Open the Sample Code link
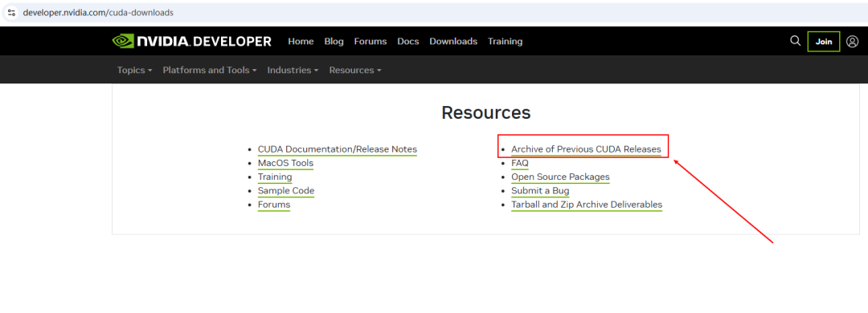The width and height of the screenshot is (868, 313). [286, 191]
